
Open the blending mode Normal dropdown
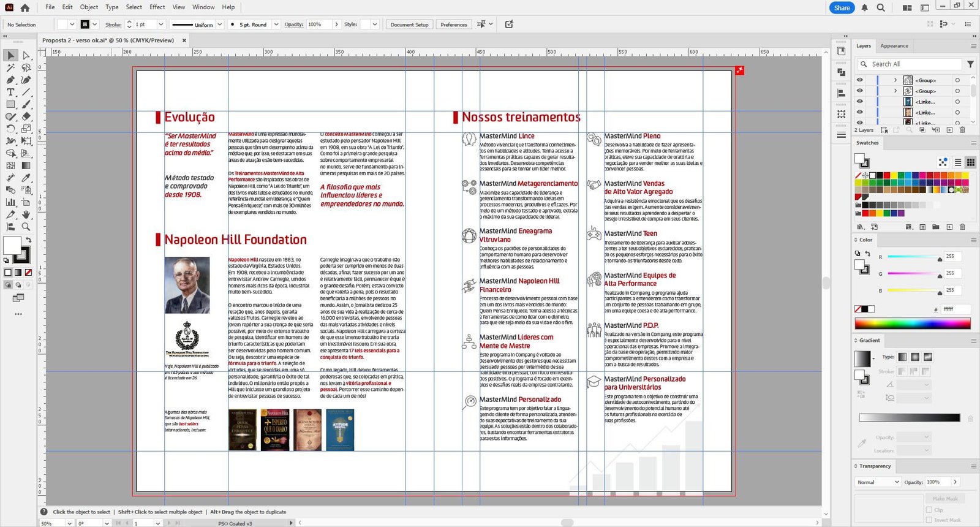coord(878,482)
